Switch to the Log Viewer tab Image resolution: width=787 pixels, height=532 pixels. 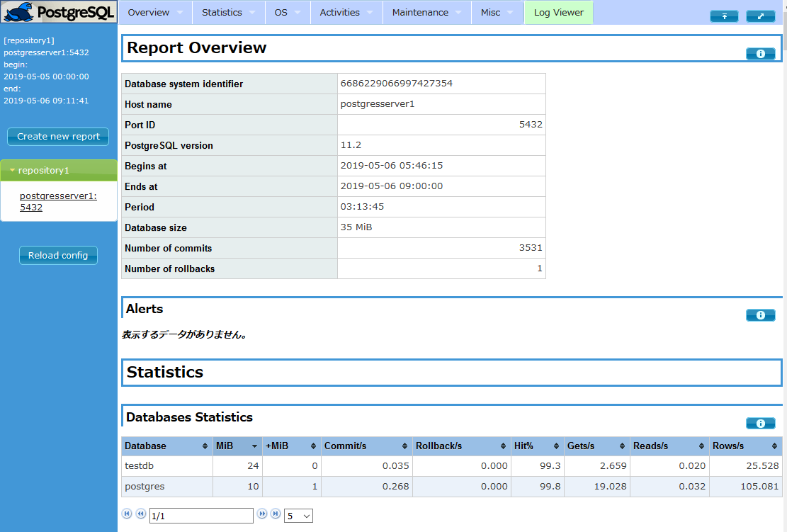(x=558, y=12)
